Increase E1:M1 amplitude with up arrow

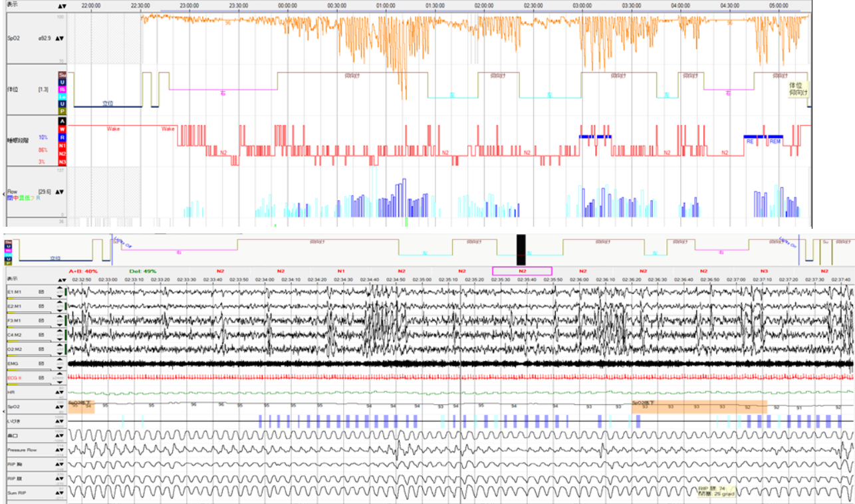point(60,287)
